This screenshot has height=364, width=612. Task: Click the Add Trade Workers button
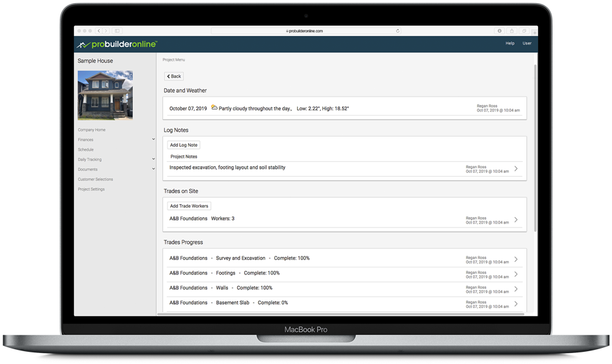click(189, 206)
